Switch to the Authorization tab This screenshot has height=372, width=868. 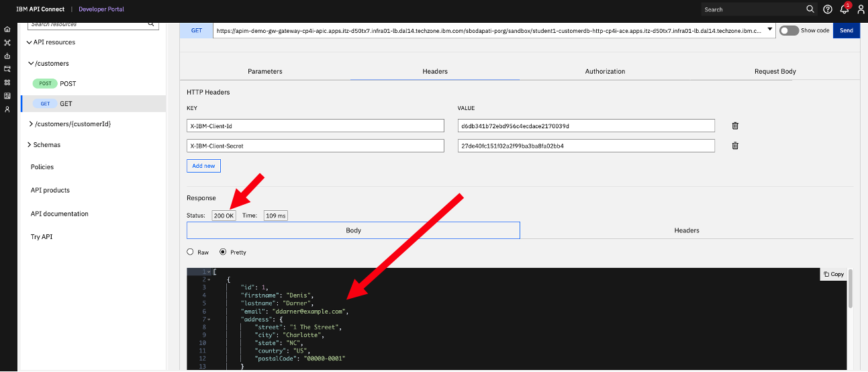(x=605, y=71)
